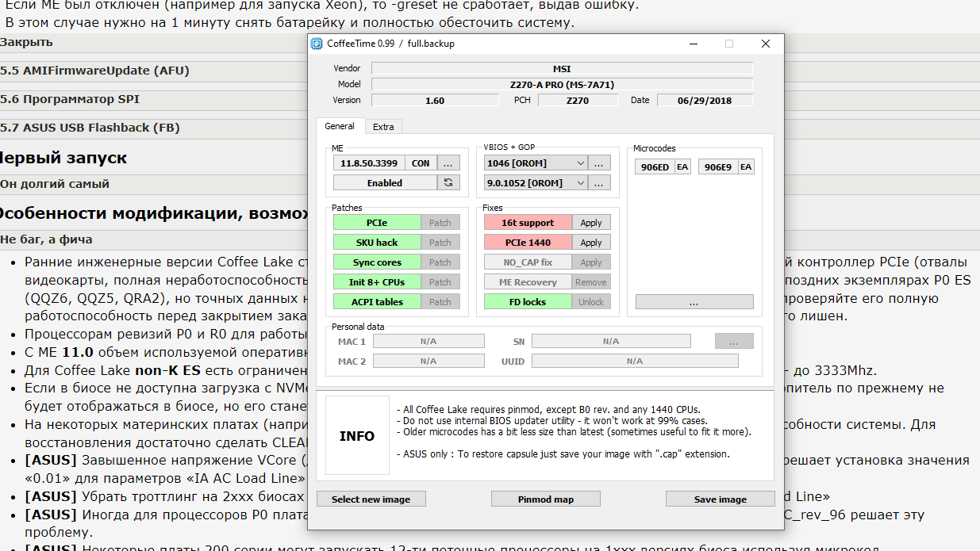Apply the PCIe 1440 fix

[x=591, y=243]
